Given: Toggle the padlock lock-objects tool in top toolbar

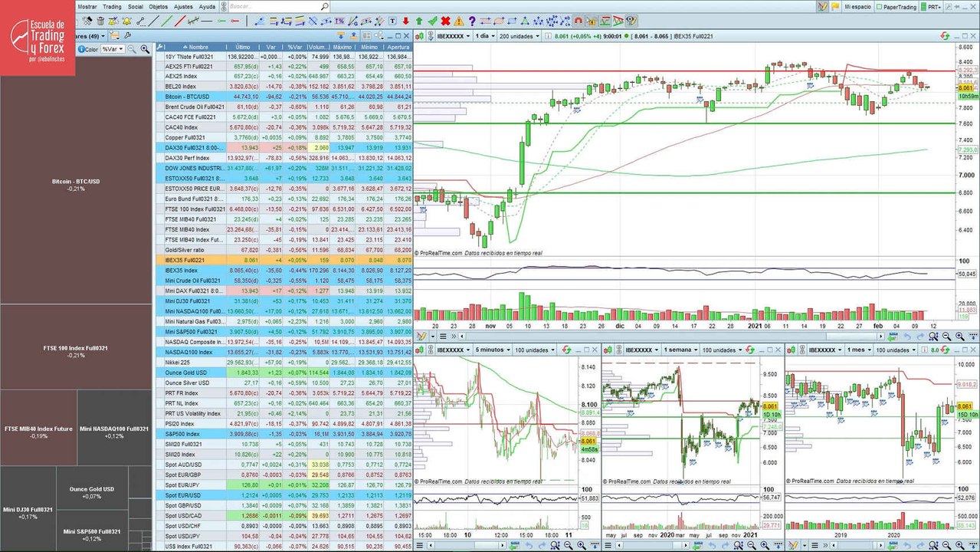Looking at the screenshot, I should (x=591, y=21).
